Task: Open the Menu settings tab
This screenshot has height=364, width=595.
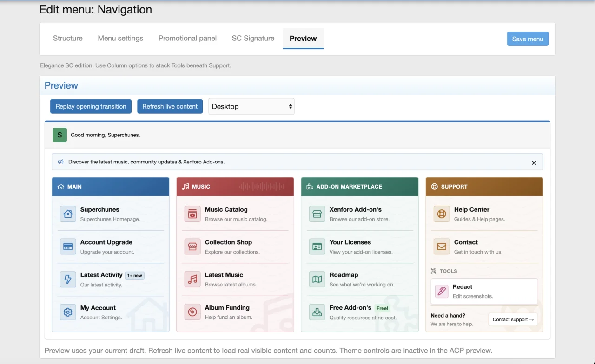Action: click(x=120, y=39)
